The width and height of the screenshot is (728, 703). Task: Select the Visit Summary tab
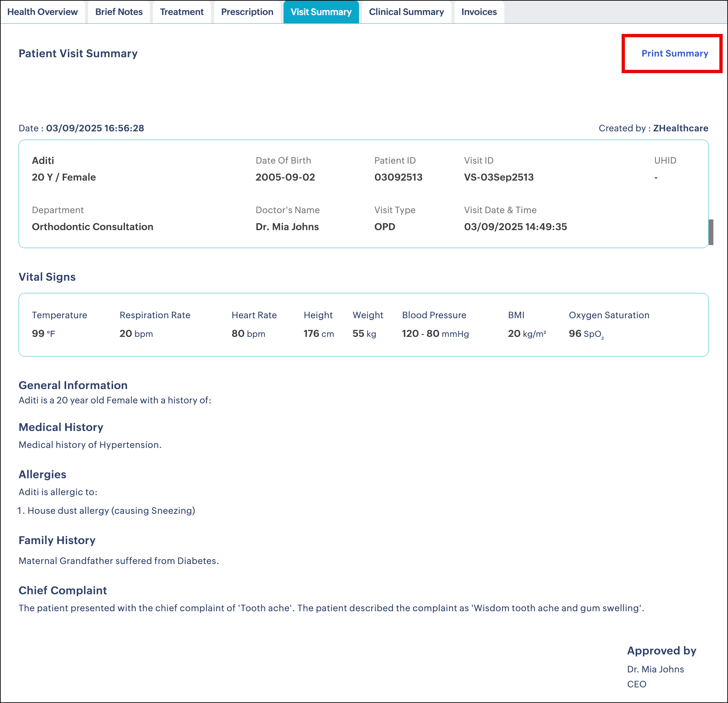(x=321, y=12)
